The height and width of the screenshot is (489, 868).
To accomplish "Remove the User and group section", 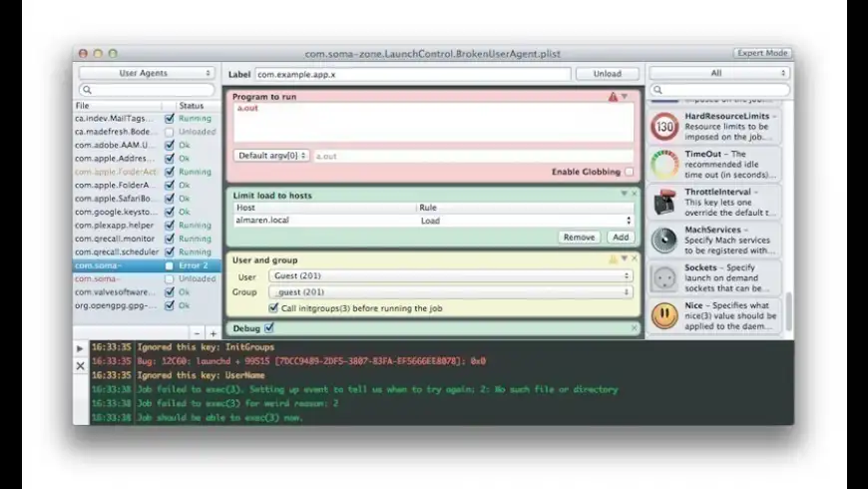I will tap(634, 258).
